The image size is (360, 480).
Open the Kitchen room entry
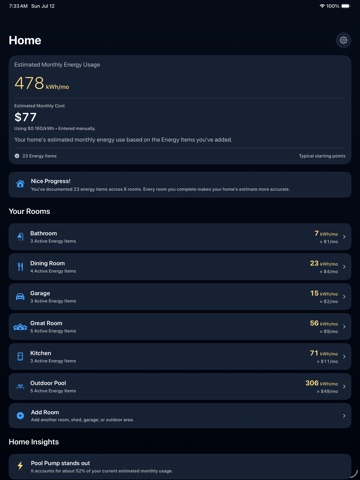tap(180, 357)
